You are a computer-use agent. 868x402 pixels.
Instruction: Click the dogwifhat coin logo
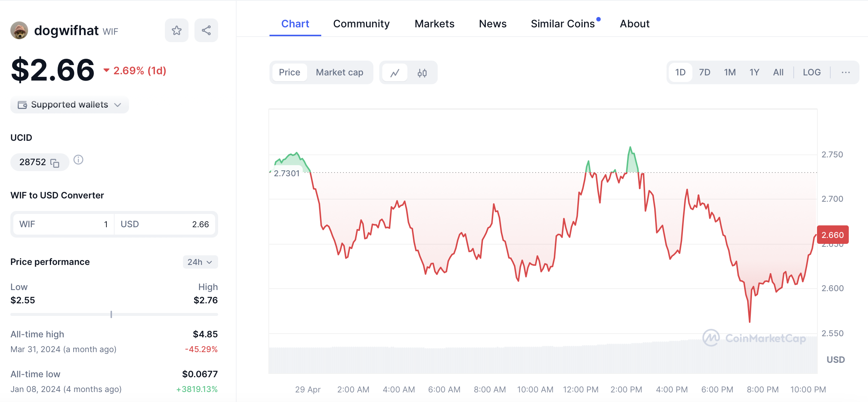(19, 30)
